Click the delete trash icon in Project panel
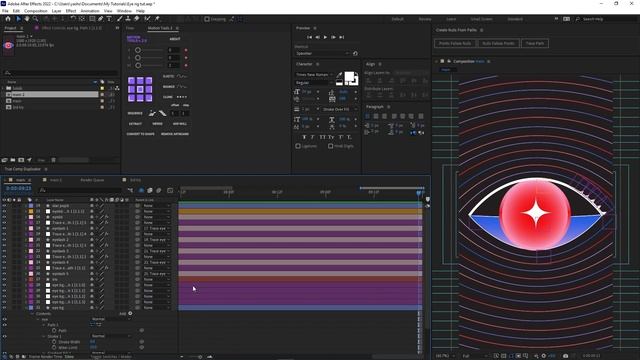 pos(53,160)
